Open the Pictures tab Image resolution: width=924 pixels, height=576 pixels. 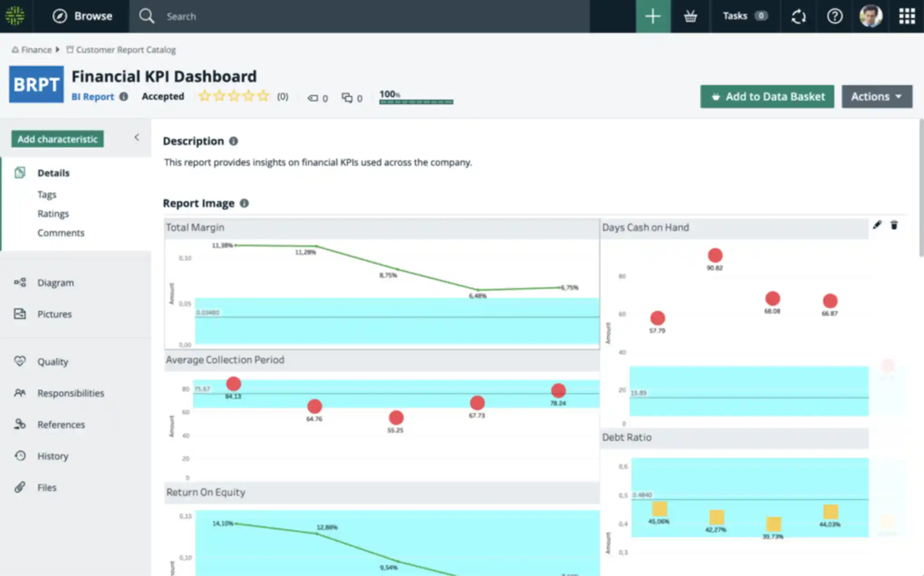(x=54, y=314)
